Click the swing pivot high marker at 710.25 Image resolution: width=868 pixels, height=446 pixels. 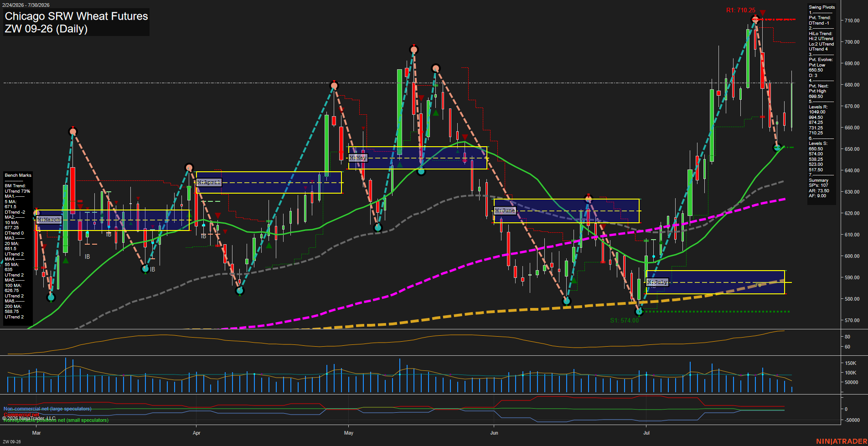[x=755, y=19]
